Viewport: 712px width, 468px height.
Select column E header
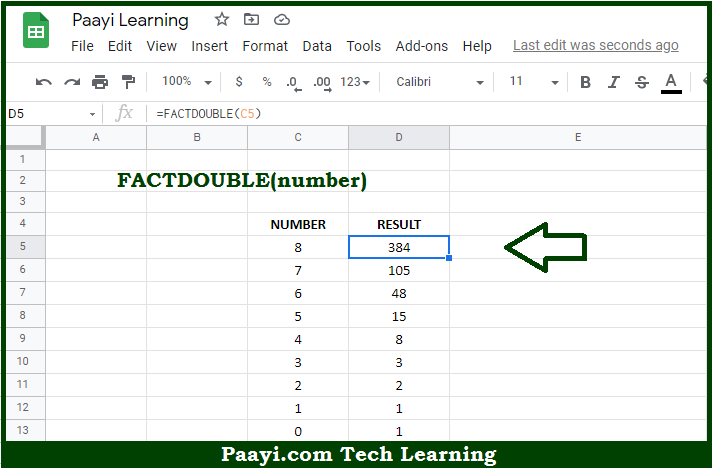[x=578, y=138]
